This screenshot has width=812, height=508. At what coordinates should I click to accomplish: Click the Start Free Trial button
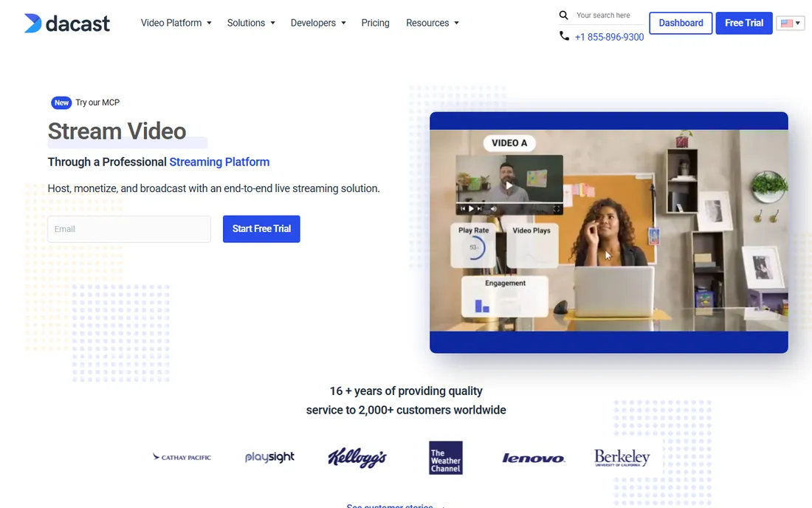(x=261, y=229)
